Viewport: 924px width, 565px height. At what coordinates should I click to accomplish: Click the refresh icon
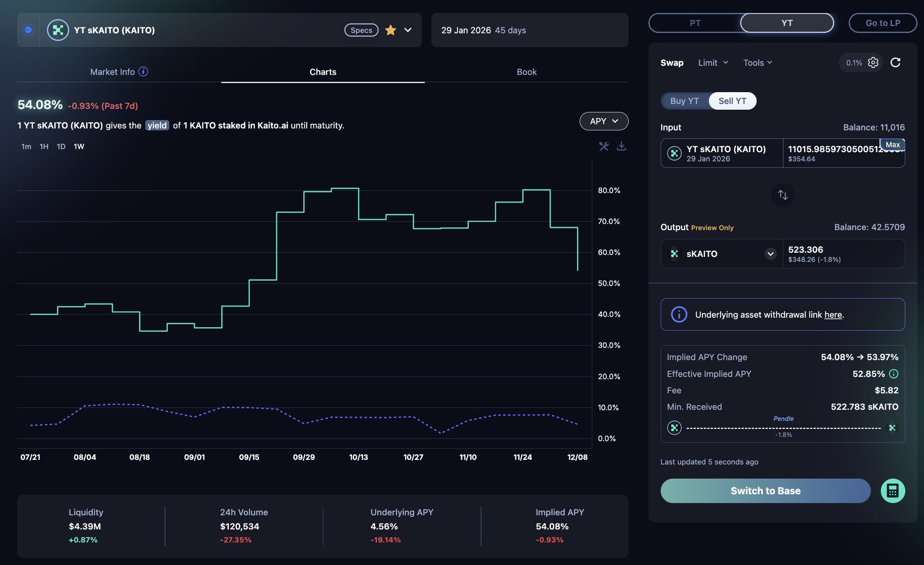[895, 63]
